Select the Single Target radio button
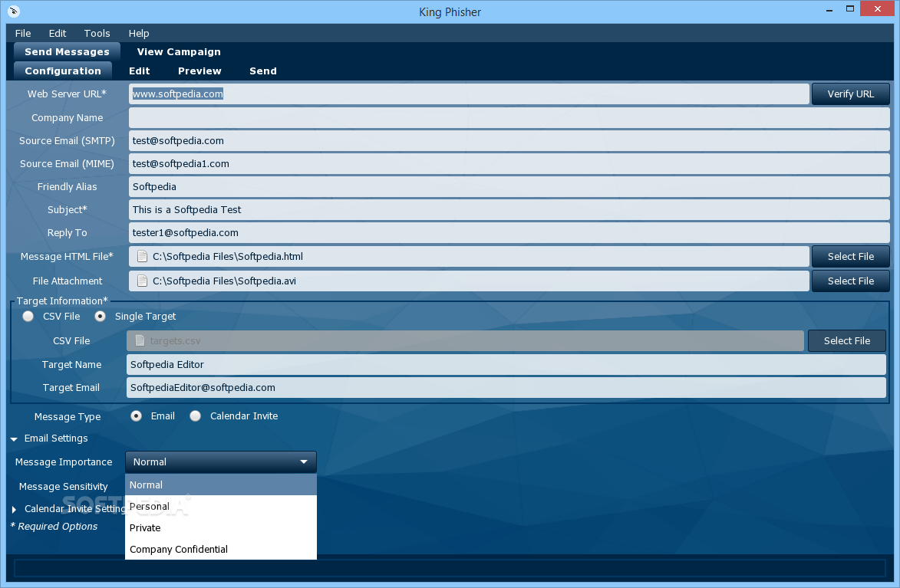Screen dimensions: 900x588 click(101, 316)
